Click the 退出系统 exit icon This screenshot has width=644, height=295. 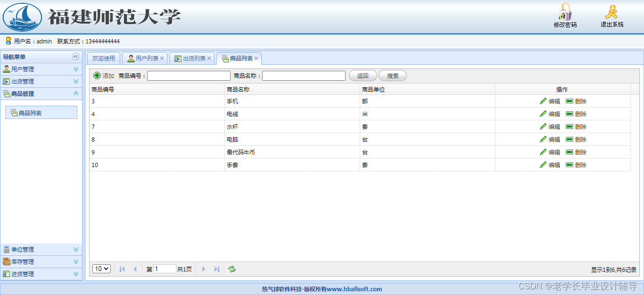point(611,13)
